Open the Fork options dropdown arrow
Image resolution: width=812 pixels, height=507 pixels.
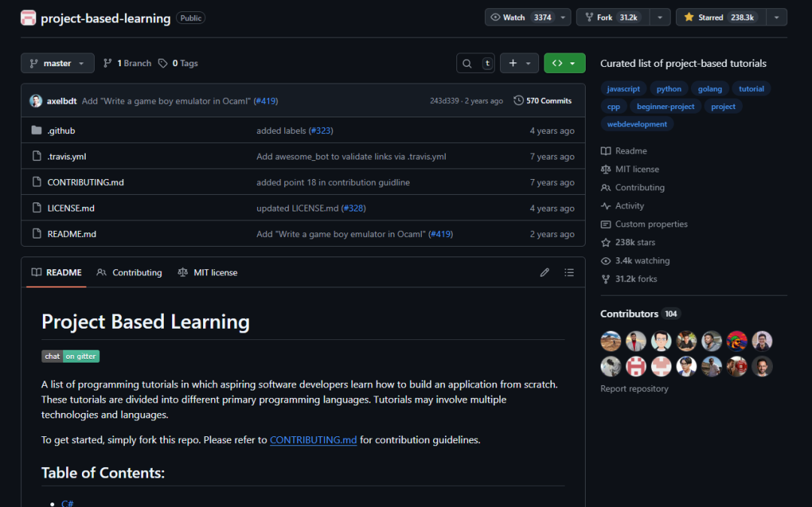660,17
